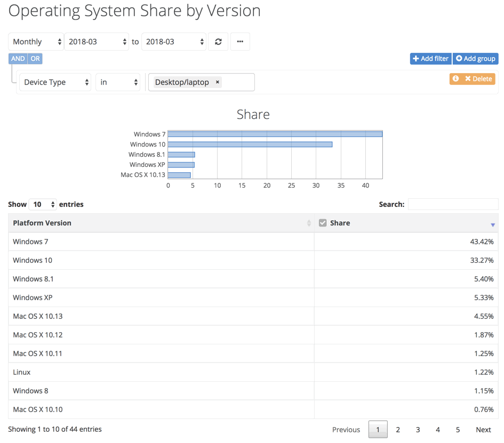Open the Monthly interval dropdown
The width and height of the screenshot is (504, 443).
36,42
